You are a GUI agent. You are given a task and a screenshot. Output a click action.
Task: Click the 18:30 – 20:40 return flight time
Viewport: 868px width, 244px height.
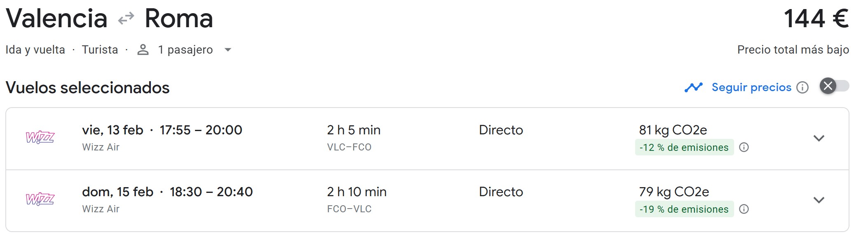click(211, 192)
